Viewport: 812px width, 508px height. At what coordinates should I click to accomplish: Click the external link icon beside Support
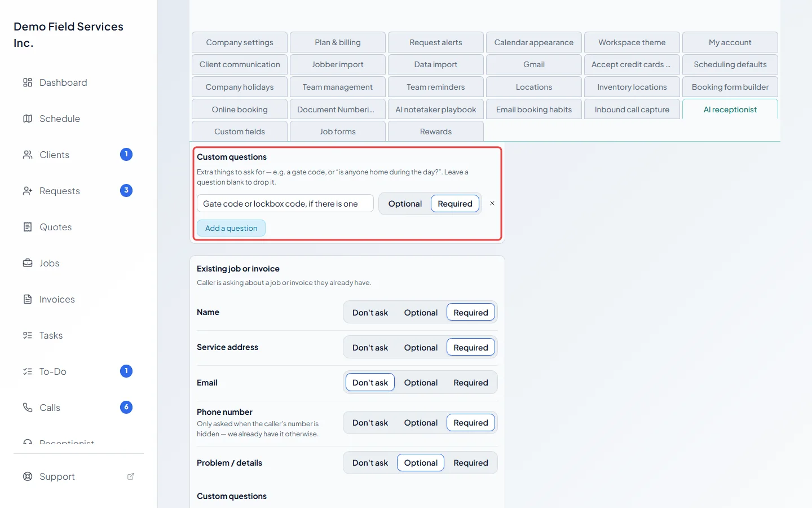pos(131,476)
